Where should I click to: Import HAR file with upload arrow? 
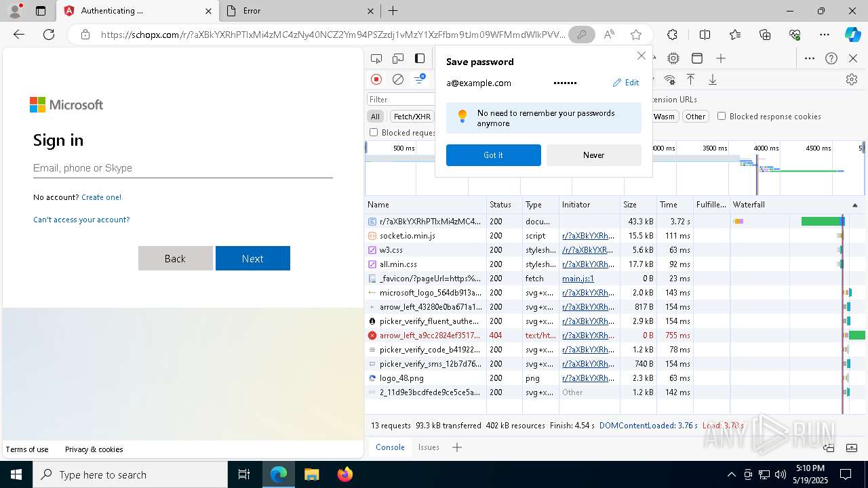(691, 79)
